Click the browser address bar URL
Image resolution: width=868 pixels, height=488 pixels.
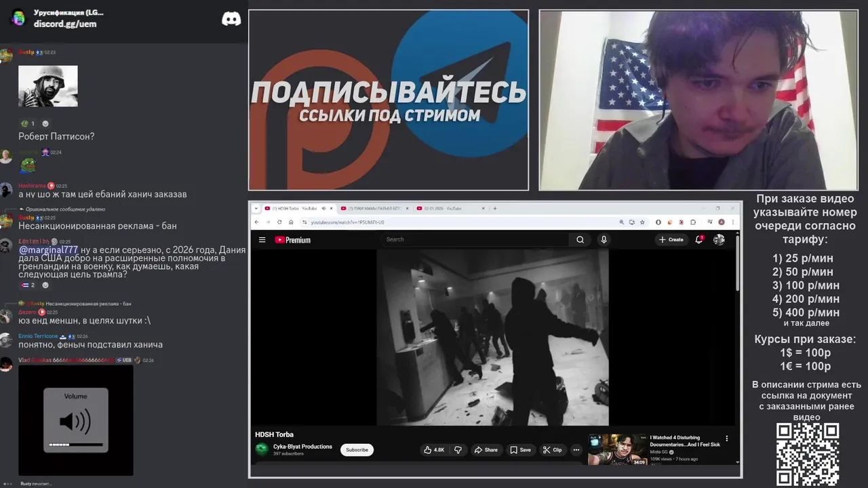click(x=347, y=222)
